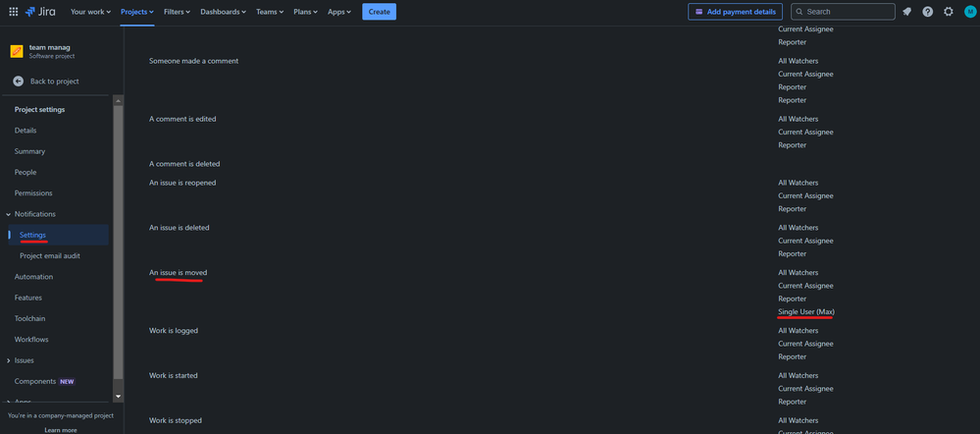Open the Projects dropdown

[137, 11]
